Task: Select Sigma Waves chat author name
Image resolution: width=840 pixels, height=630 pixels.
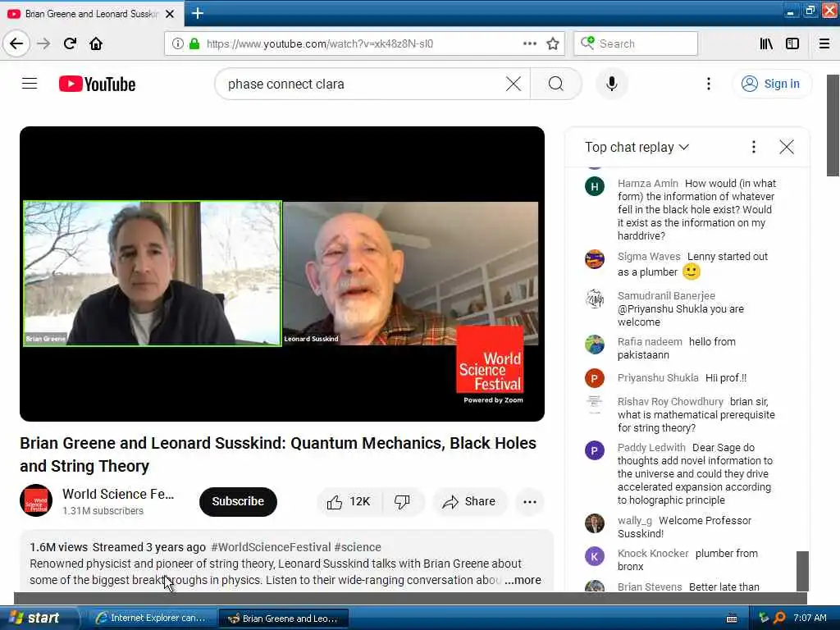Action: coord(649,257)
